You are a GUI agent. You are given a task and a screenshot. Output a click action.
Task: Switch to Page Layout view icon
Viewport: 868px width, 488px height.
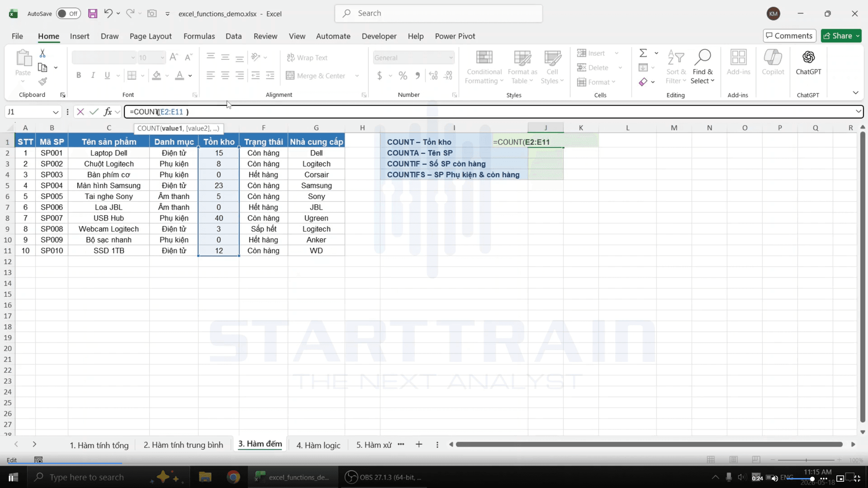[733, 460]
